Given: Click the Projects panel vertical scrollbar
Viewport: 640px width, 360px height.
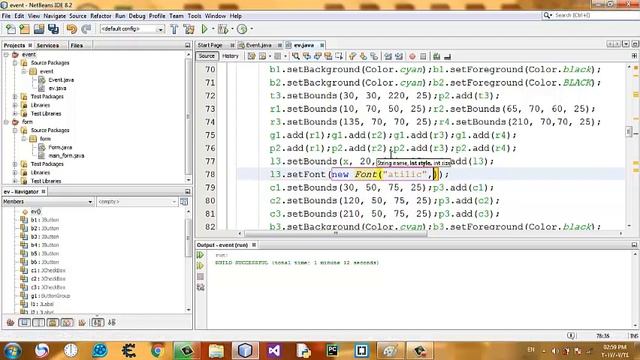Looking at the screenshot, I should click(188, 117).
